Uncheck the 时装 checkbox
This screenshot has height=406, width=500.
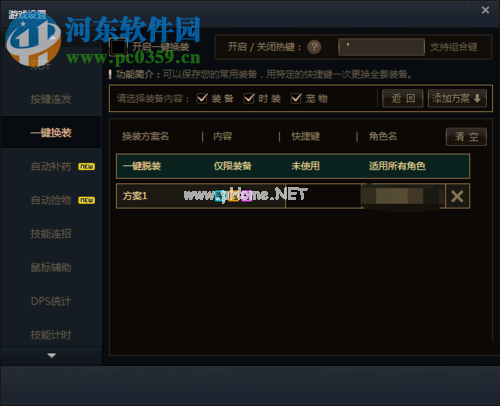point(249,99)
